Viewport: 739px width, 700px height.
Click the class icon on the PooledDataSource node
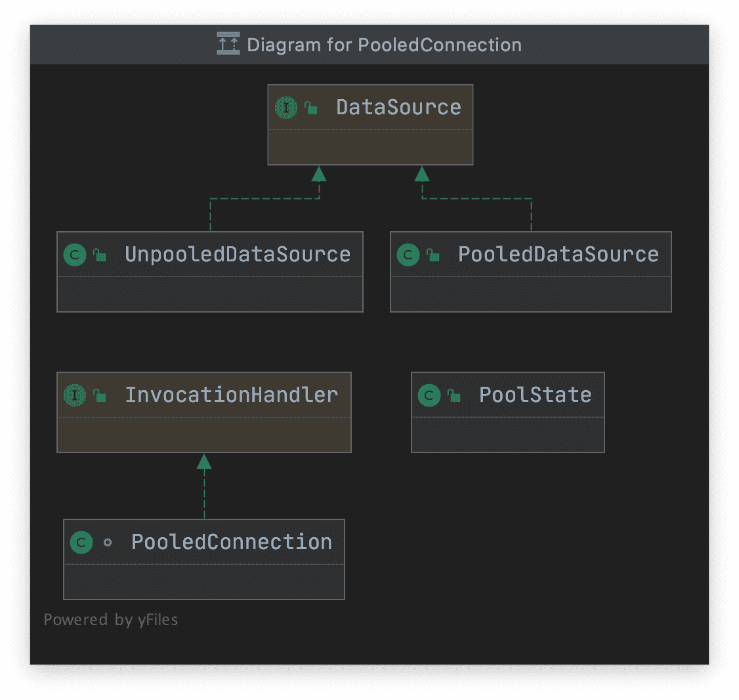click(408, 255)
